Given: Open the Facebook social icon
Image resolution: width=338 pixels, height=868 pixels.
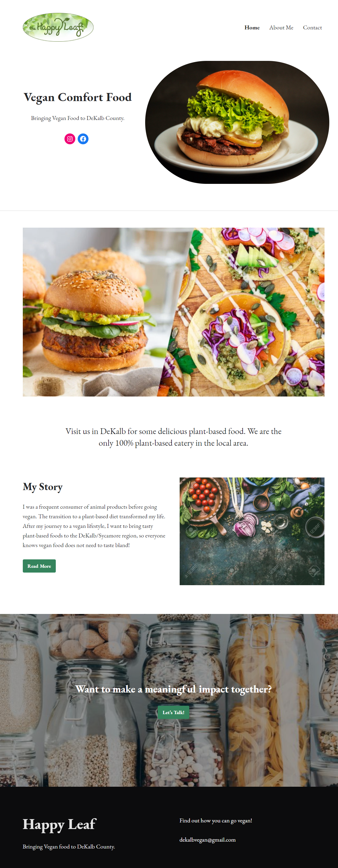Looking at the screenshot, I should (x=83, y=139).
